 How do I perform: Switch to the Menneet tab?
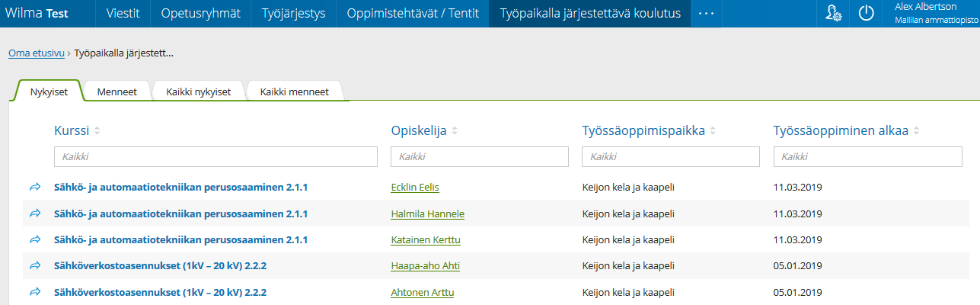tap(117, 91)
